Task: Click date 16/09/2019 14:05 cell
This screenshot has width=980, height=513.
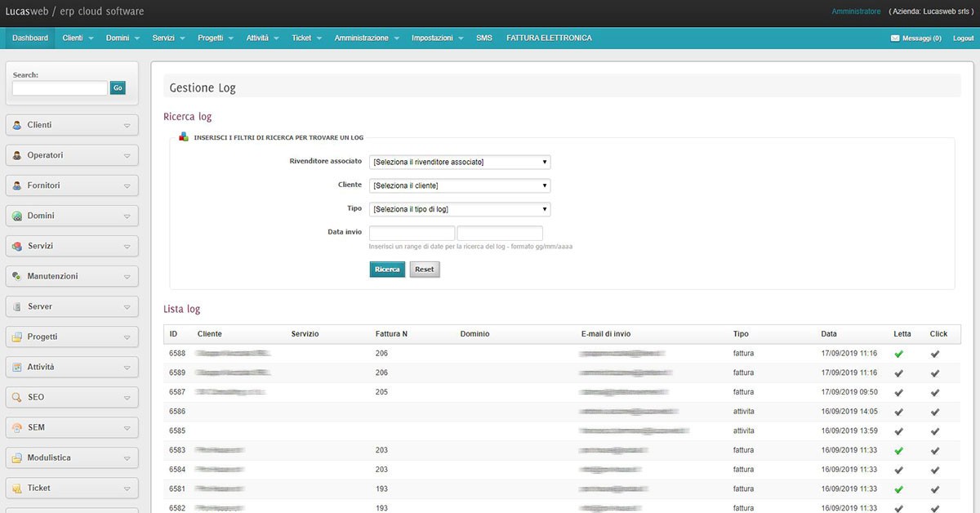Action: (849, 412)
